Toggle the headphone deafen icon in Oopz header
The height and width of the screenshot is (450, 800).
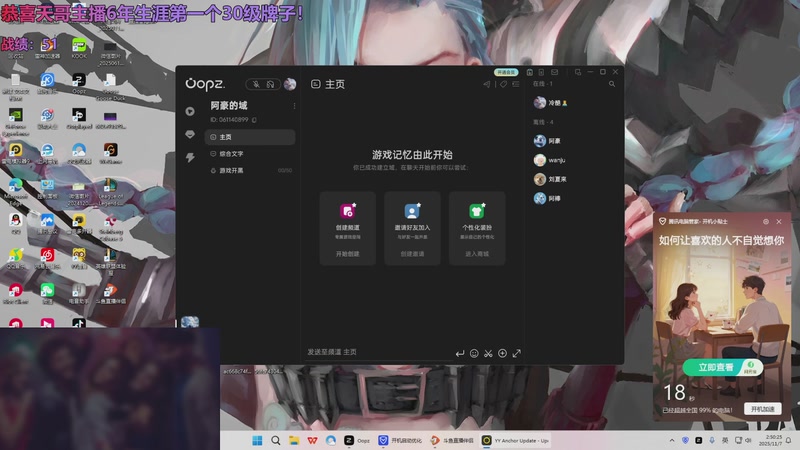270,84
